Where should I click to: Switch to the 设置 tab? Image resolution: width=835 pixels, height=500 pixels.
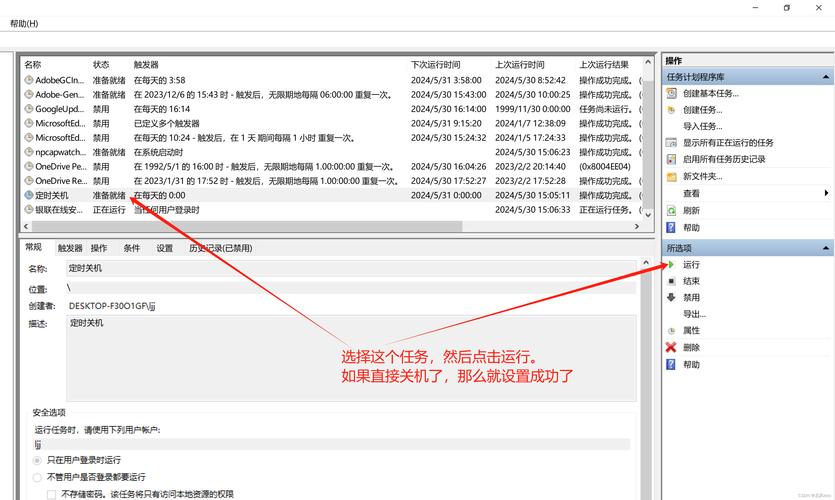coord(165,248)
